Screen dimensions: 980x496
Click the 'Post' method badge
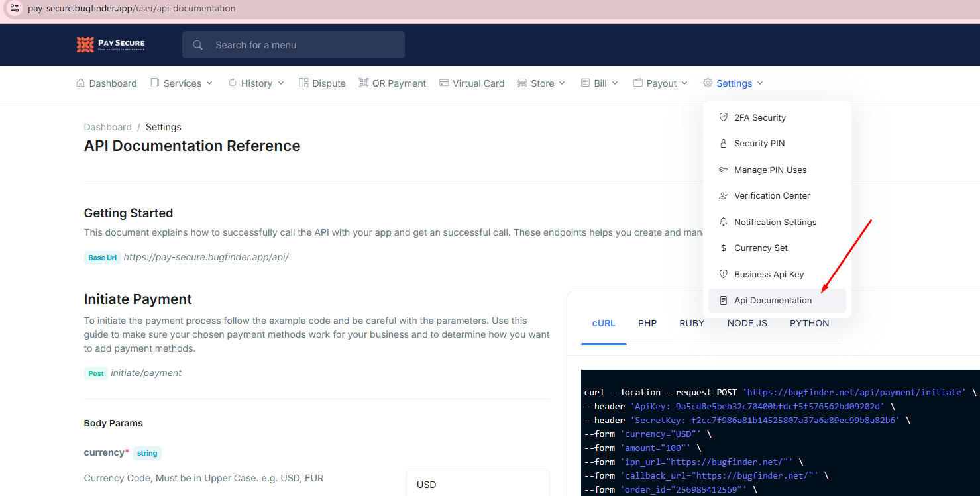[96, 373]
